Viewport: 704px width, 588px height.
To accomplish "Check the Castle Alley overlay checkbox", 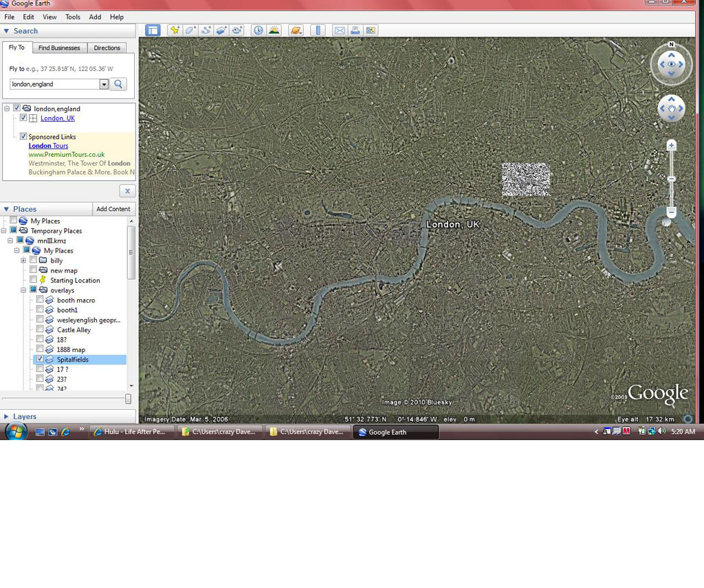I will coord(40,329).
